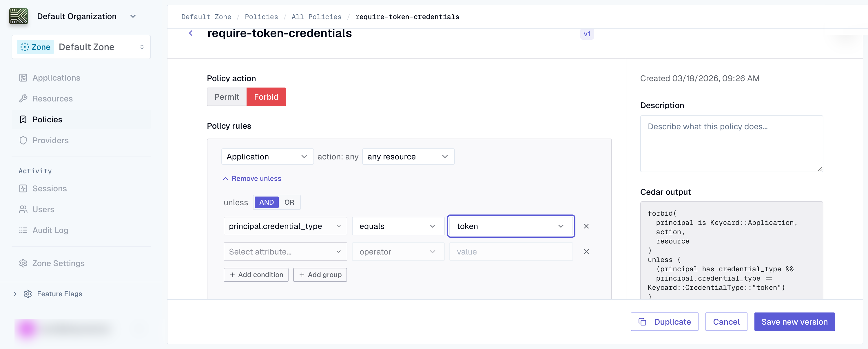The height and width of the screenshot is (349, 868).
Task: Open the any resource dropdown
Action: tap(408, 157)
